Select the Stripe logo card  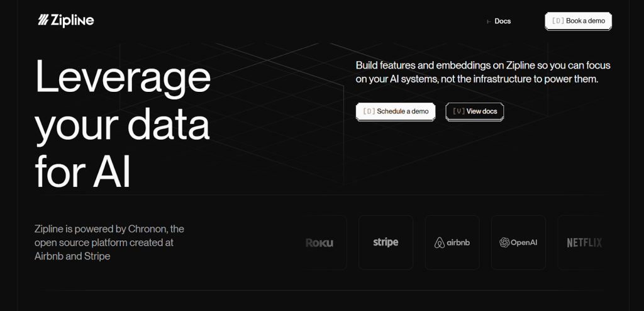coord(386,243)
